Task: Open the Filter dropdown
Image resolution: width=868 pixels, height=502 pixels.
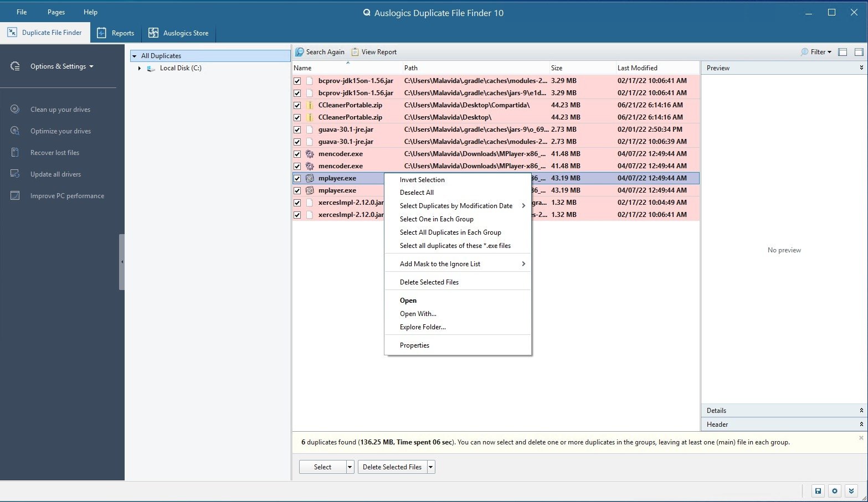Action: (816, 52)
